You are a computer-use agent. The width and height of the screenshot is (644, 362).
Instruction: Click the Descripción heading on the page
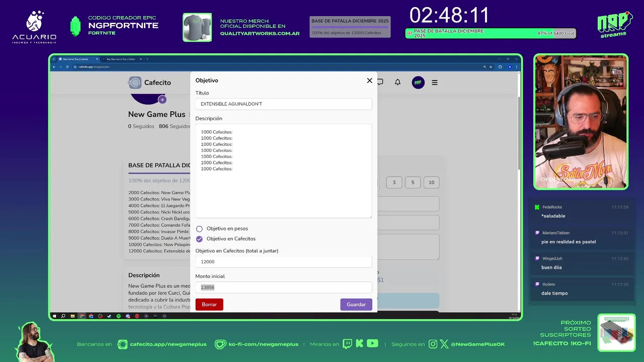click(144, 275)
